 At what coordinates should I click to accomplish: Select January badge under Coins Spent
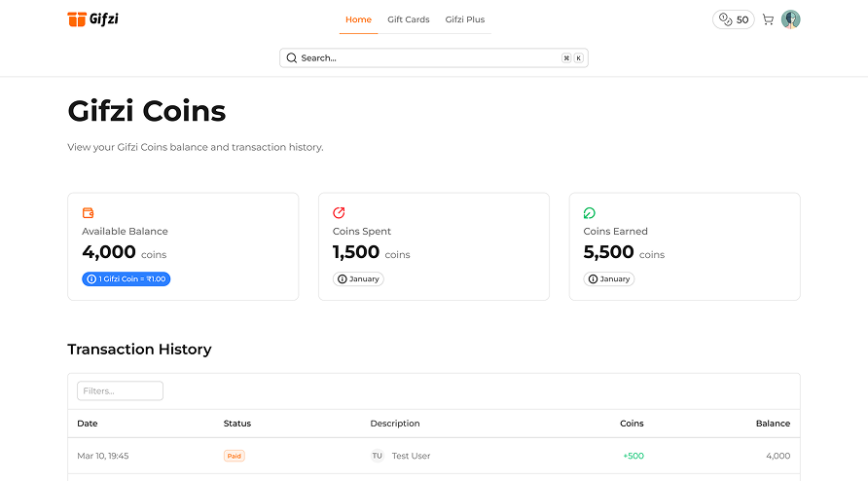(358, 279)
